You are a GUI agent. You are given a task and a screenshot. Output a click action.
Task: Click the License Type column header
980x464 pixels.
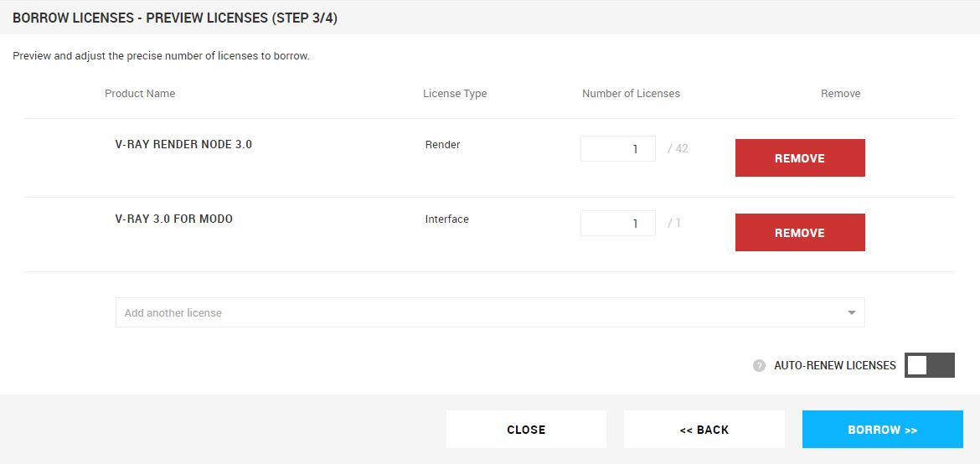(455, 94)
